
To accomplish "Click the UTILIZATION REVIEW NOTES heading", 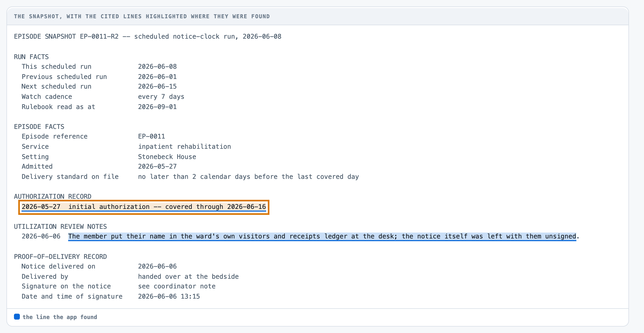I will point(60,227).
